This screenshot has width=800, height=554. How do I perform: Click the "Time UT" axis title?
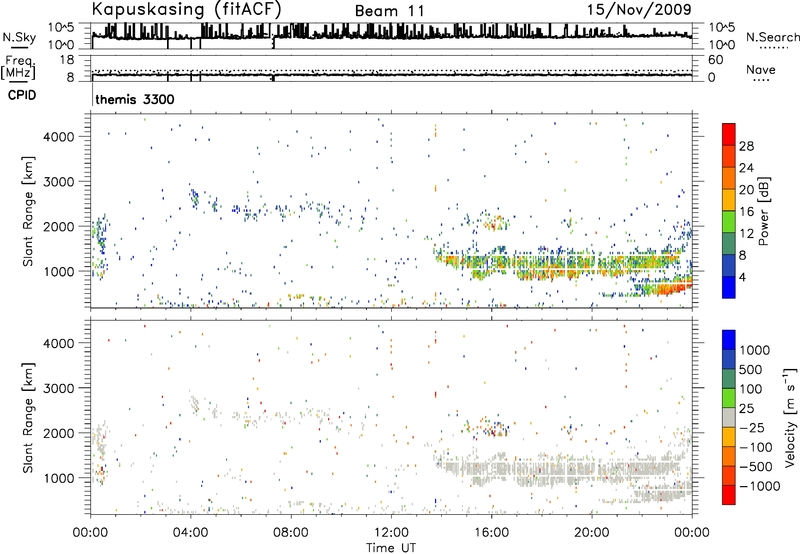pos(391,548)
